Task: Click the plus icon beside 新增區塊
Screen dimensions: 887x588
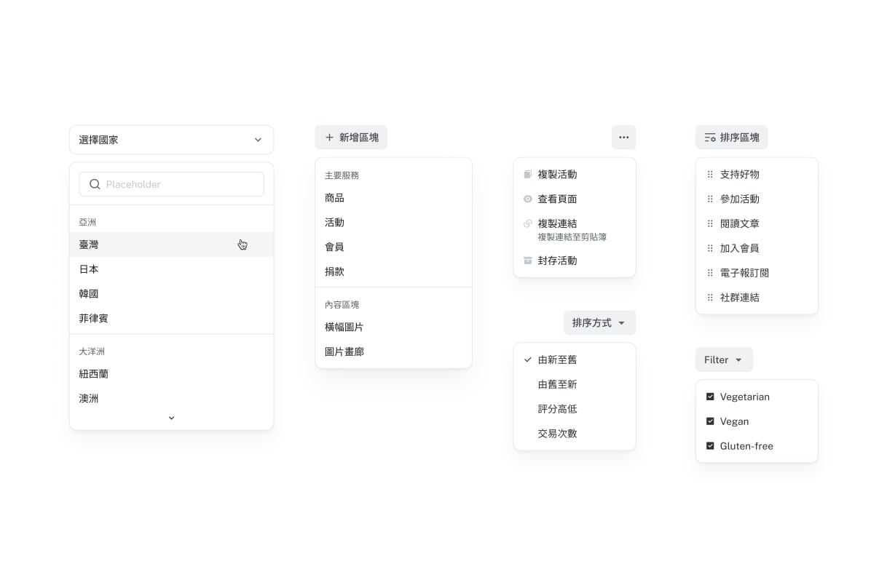Action: click(329, 138)
